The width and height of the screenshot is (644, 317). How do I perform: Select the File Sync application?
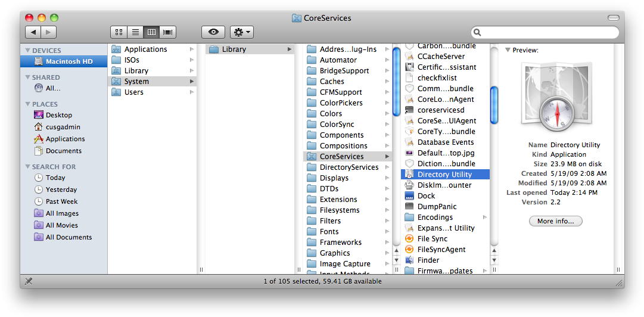coord(445,238)
